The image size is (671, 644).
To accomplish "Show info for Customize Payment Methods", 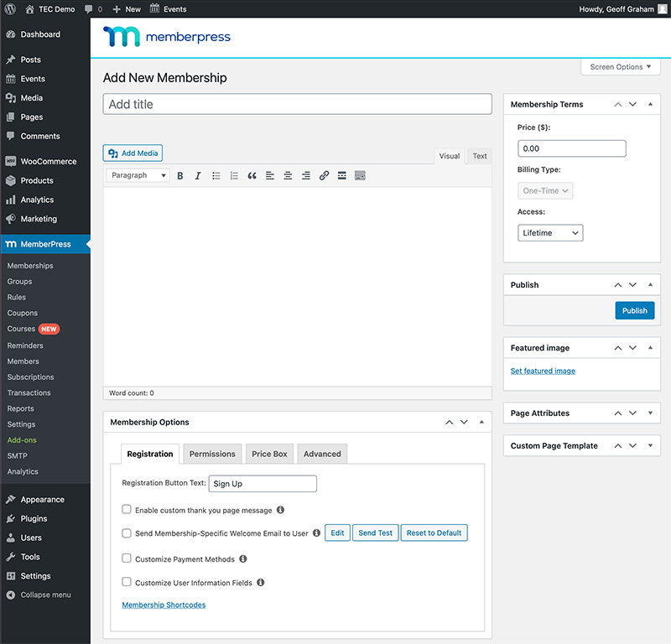I will 243,558.
